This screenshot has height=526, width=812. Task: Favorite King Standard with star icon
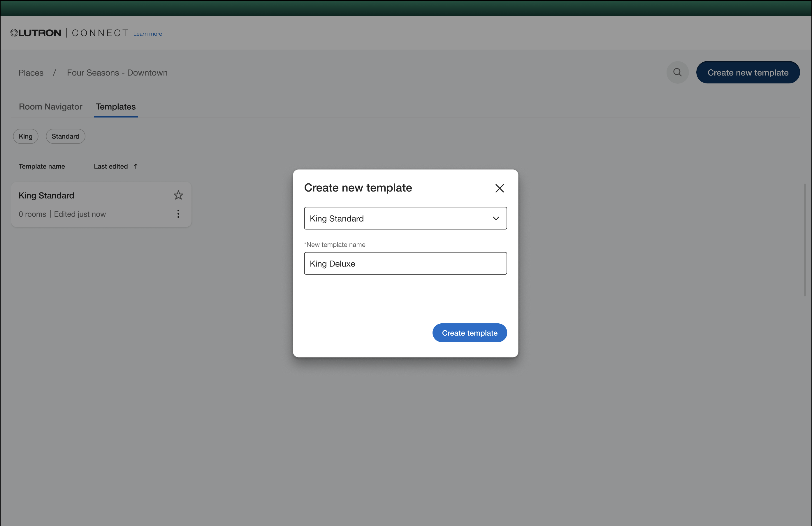pyautogui.click(x=178, y=195)
